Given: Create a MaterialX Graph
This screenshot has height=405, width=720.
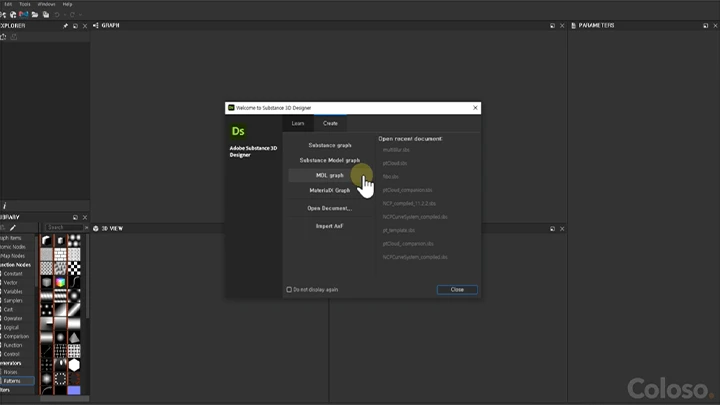Looking at the screenshot, I should pyautogui.click(x=330, y=190).
